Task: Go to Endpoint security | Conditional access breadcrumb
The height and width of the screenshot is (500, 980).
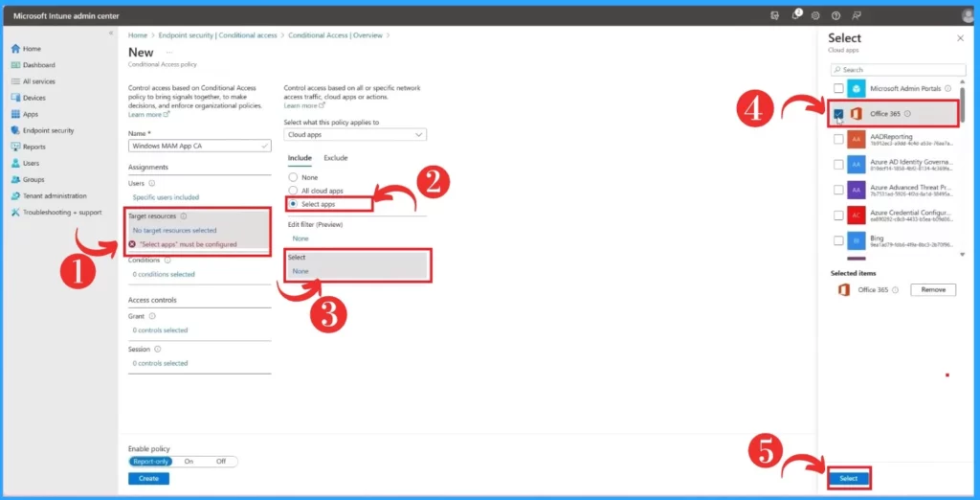Action: point(217,35)
